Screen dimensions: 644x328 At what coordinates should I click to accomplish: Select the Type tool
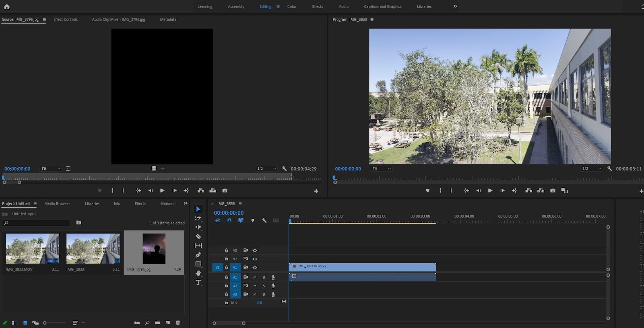pos(198,283)
